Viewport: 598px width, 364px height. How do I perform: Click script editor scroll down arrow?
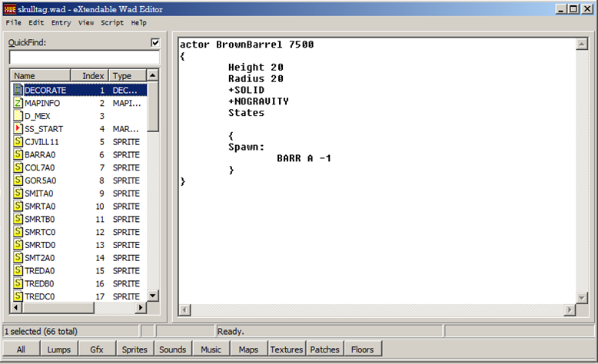[x=582, y=298]
